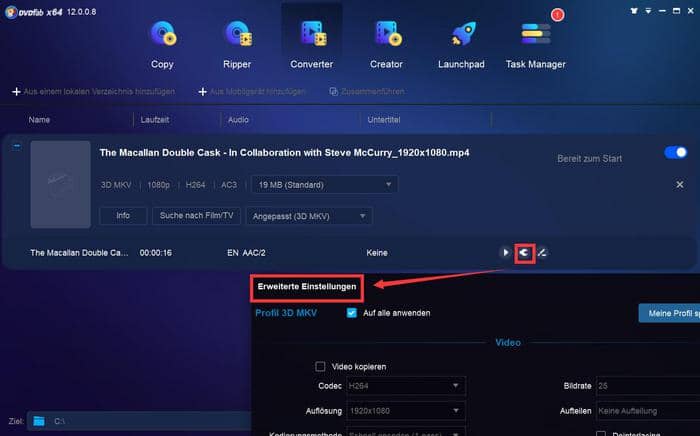Screen dimensions: 700x436
Task: Click the Bereit zum Start status
Action: 589,158
